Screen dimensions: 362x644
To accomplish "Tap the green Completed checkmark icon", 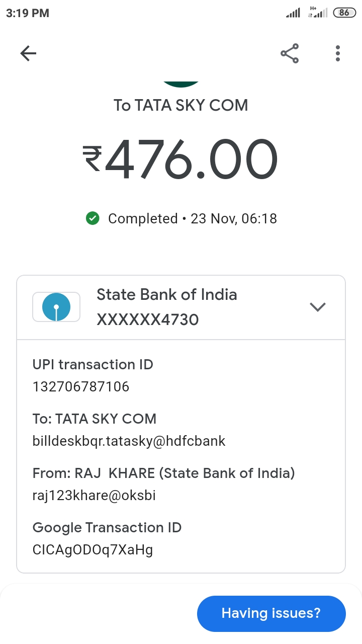I will coord(93,218).
